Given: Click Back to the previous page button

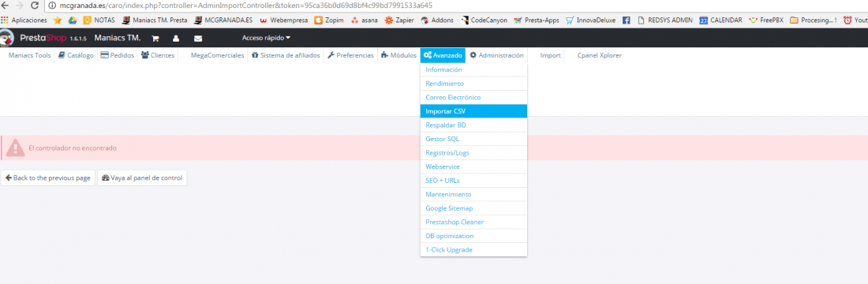Looking at the screenshot, I should pyautogui.click(x=48, y=178).
